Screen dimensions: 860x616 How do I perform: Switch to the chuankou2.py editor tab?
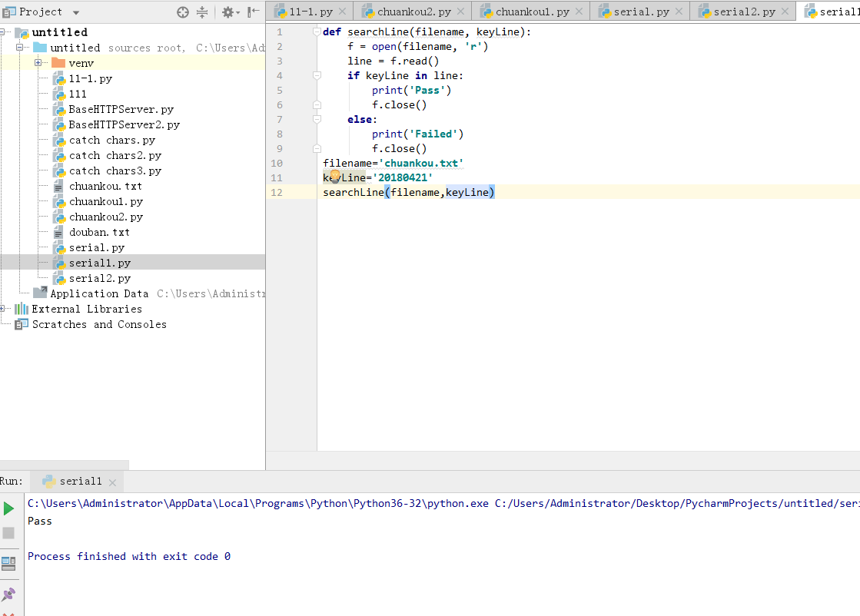413,12
